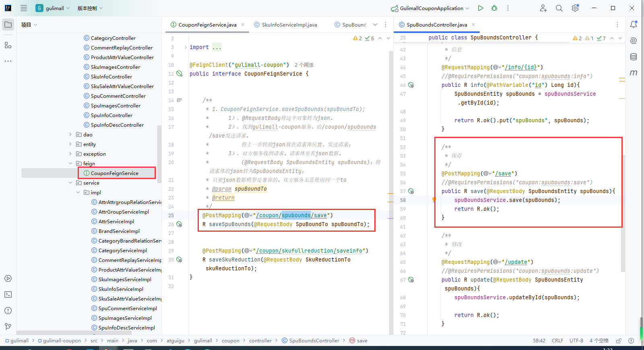Open the Services tool window icon

coord(8,278)
